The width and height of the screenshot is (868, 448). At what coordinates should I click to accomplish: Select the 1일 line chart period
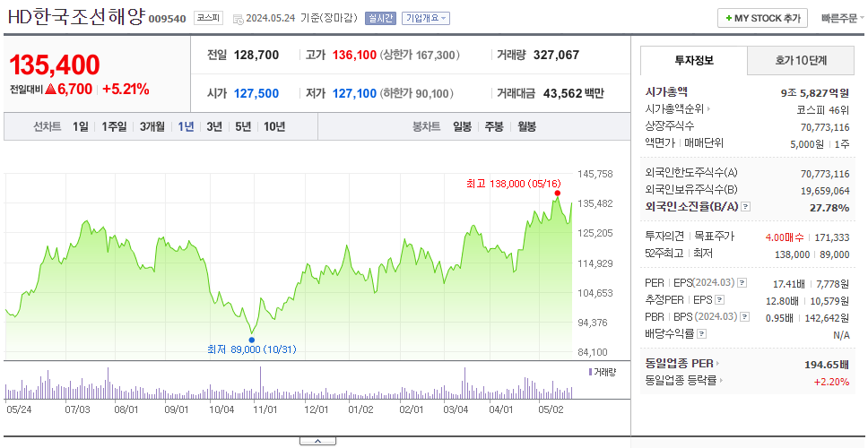point(81,126)
